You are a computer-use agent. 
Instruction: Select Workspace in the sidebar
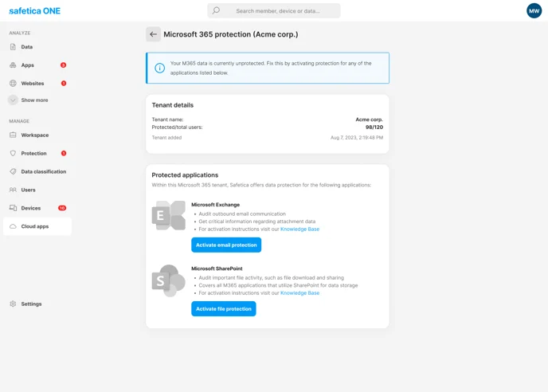[35, 135]
